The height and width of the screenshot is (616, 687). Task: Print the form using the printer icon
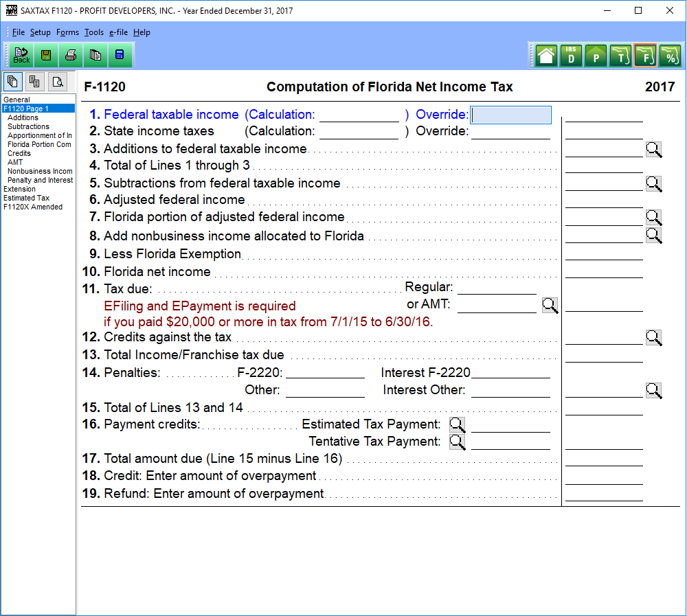[71, 55]
